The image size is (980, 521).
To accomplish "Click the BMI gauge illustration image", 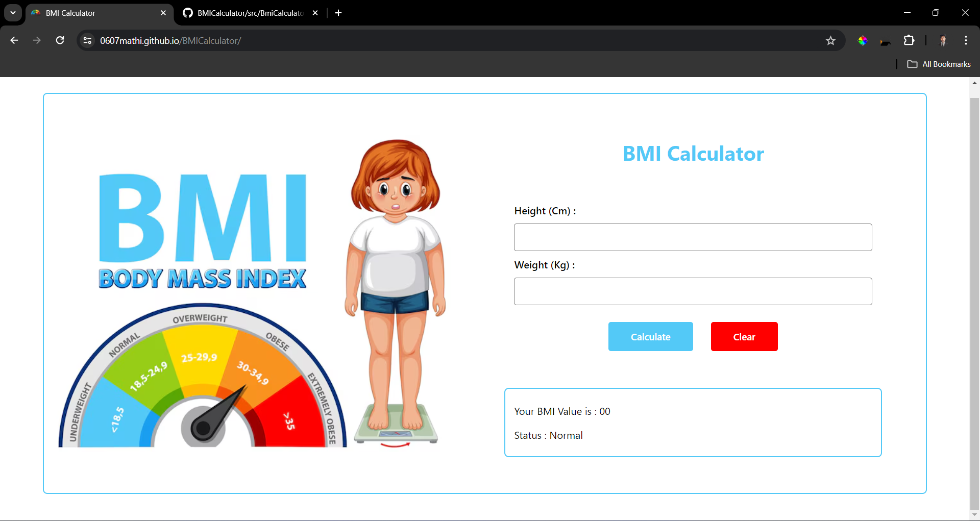I will pos(253,294).
